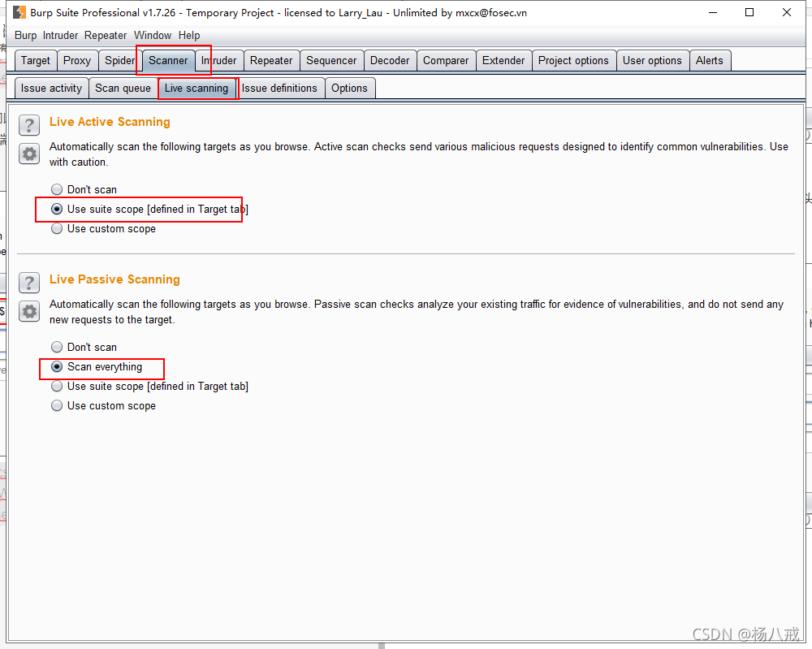Switch to the Proxy tab
Image resolution: width=812 pixels, height=649 pixels.
click(77, 61)
